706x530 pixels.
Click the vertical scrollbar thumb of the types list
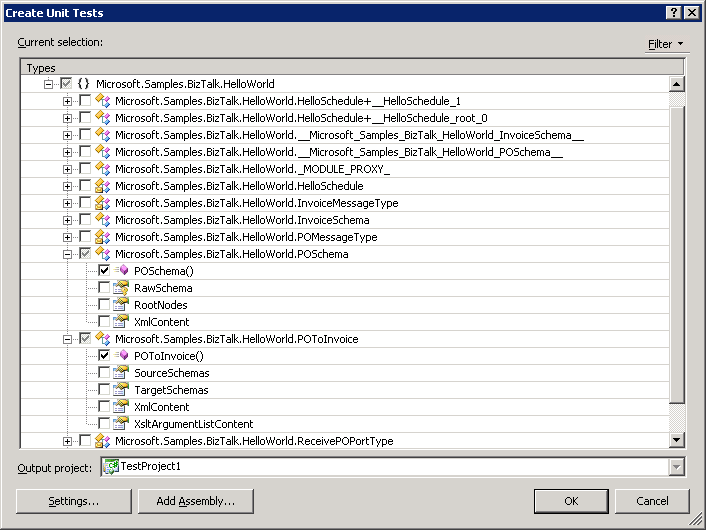[677, 254]
